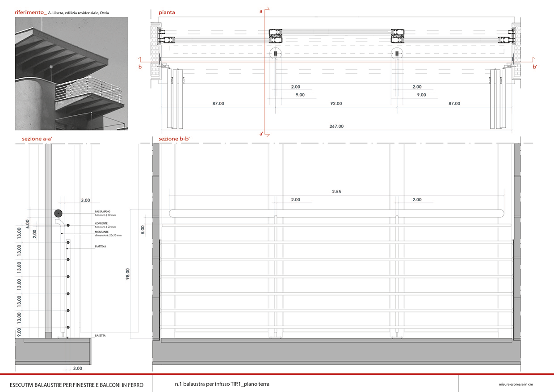Click the large black handrail circle in section a-a'
Image resolution: width=554 pixels, height=392 pixels.
pos(58,213)
